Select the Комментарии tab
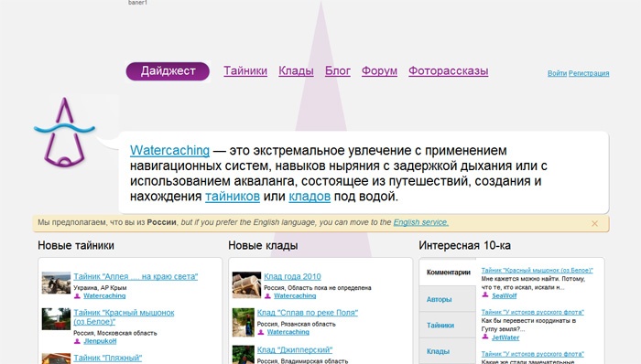Screen dimensions: 641x364 pyautogui.click(x=448, y=273)
